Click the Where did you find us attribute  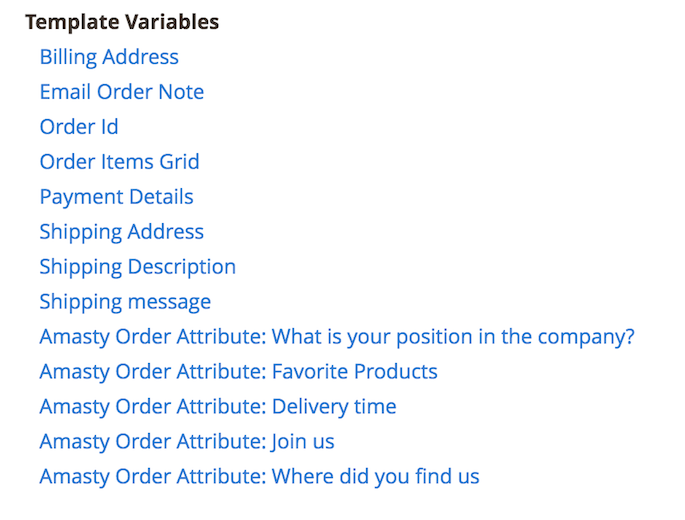click(x=259, y=477)
